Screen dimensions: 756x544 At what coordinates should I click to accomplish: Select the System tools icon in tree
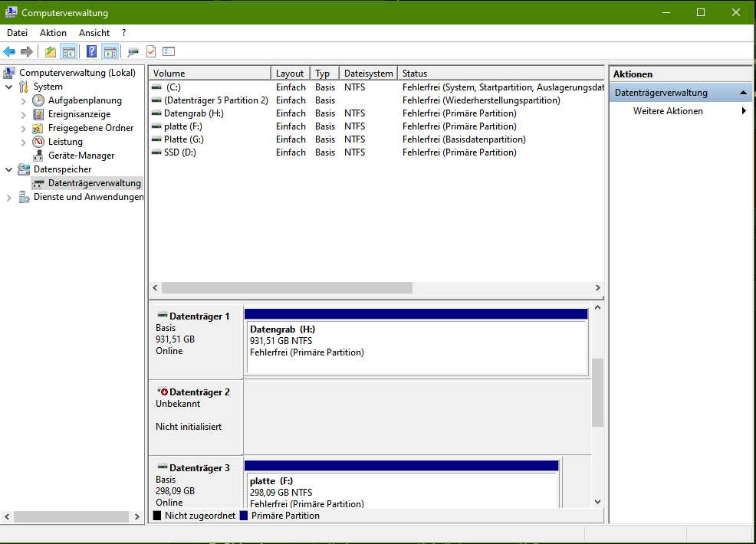click(24, 87)
